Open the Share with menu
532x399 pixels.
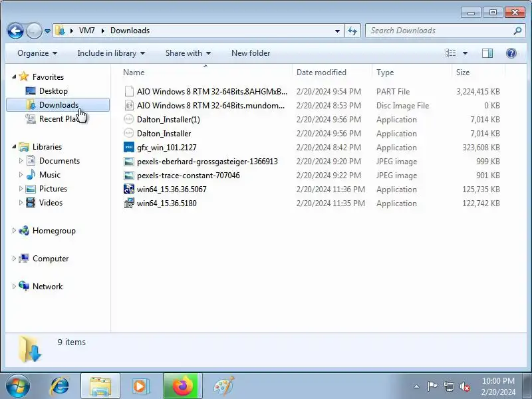tap(188, 53)
